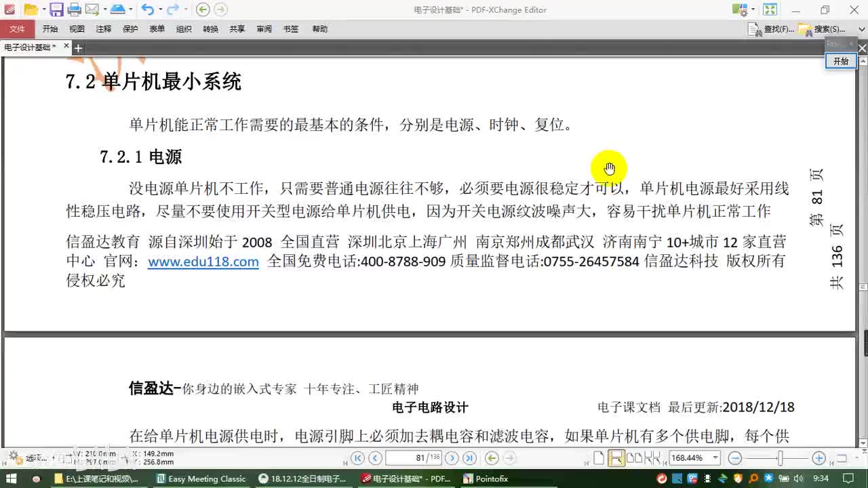868x488 pixels.
Task: Go to the next page
Action: 452,458
